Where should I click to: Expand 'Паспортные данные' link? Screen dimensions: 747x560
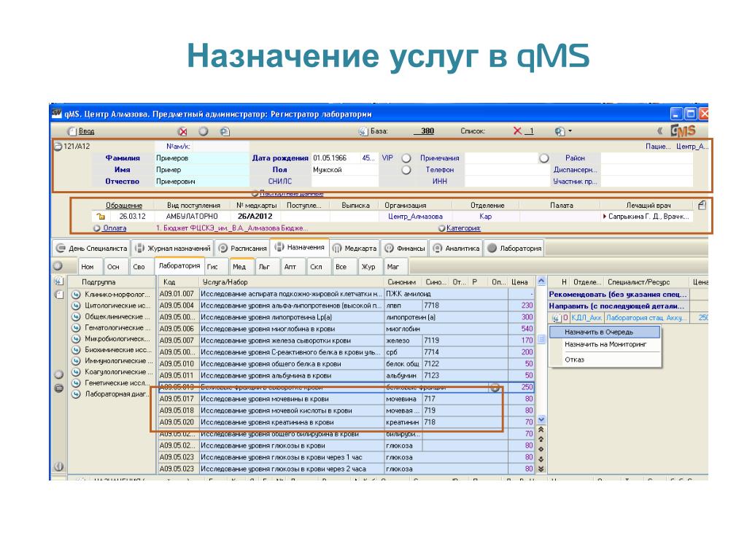(x=292, y=193)
